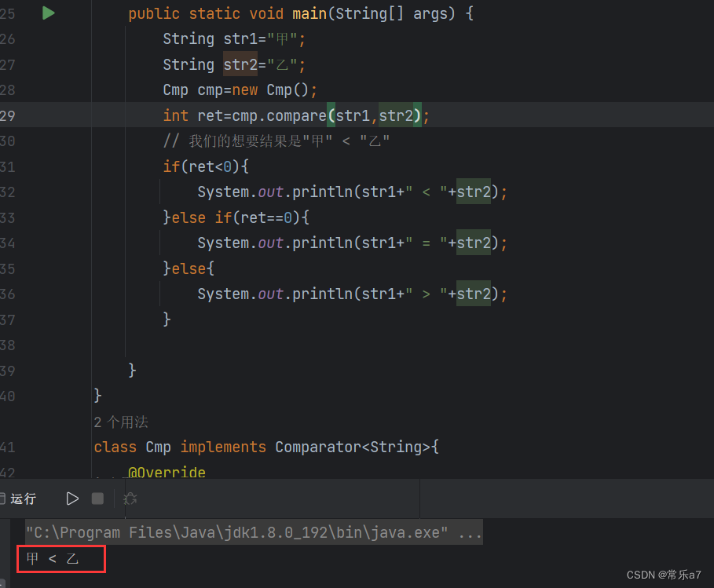The width and height of the screenshot is (714, 588).
Task: Click the println statement with " > "
Action: pyautogui.click(x=352, y=294)
